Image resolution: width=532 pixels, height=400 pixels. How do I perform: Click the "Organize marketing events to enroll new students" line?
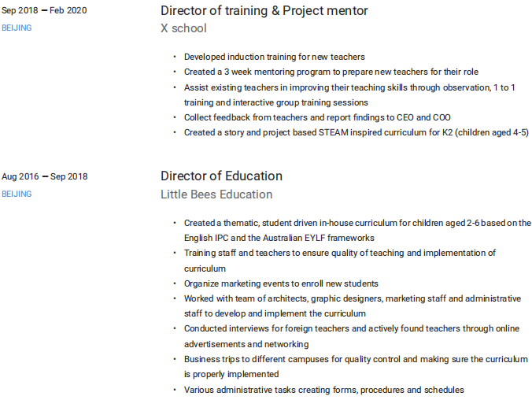[x=281, y=283]
